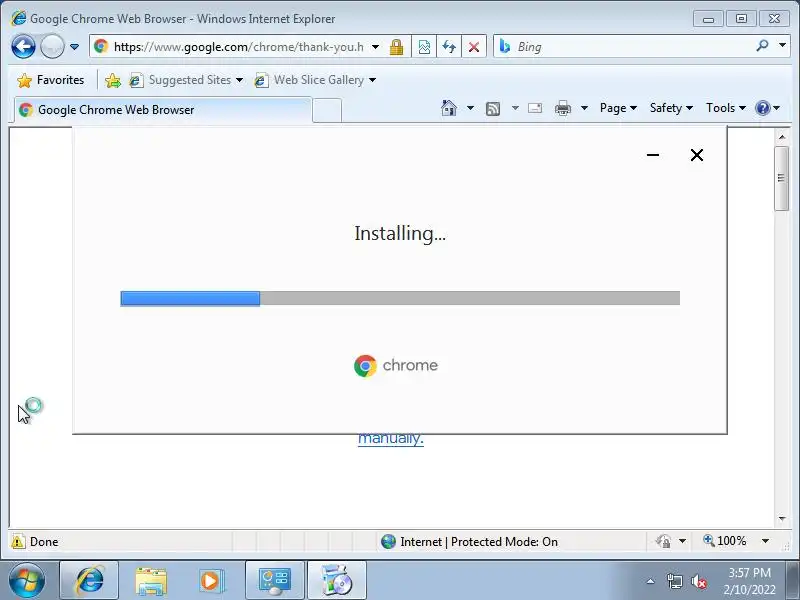Click "Done" status bar text

click(44, 542)
